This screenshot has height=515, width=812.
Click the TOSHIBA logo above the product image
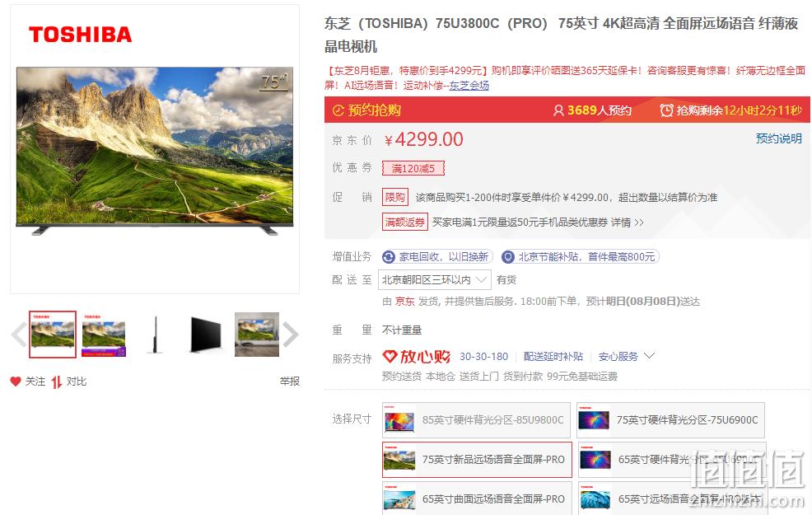coord(80,35)
